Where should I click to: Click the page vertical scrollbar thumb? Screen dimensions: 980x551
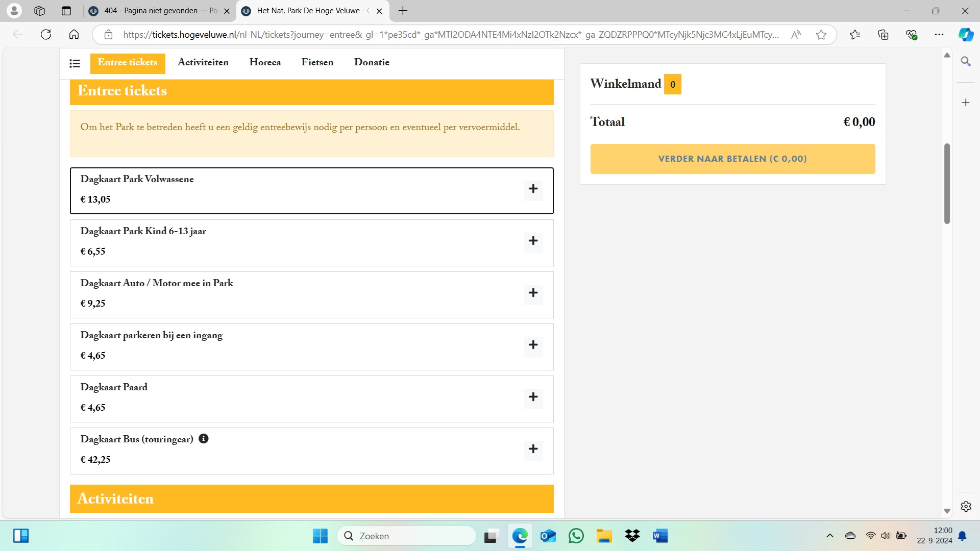click(947, 184)
